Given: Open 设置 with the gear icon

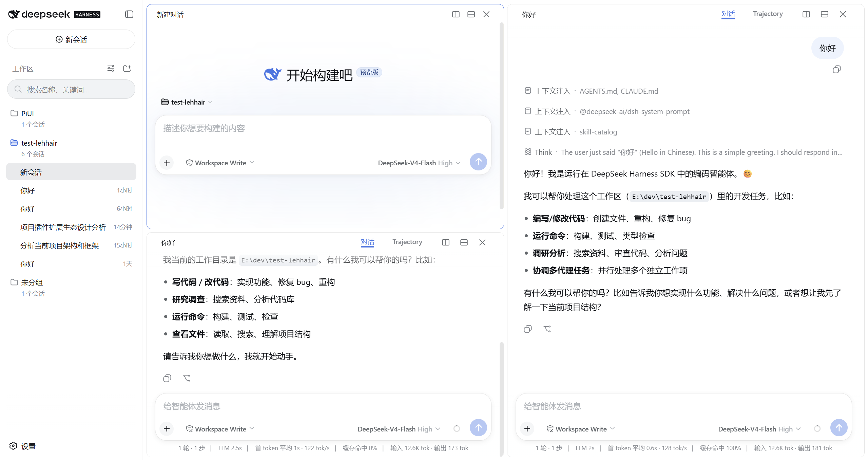Looking at the screenshot, I should [x=23, y=446].
